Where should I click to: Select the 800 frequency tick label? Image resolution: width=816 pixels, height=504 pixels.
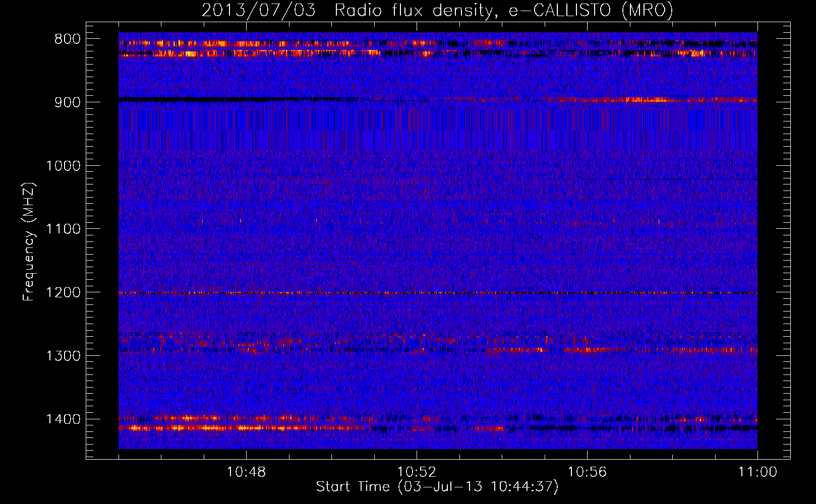tap(67, 39)
